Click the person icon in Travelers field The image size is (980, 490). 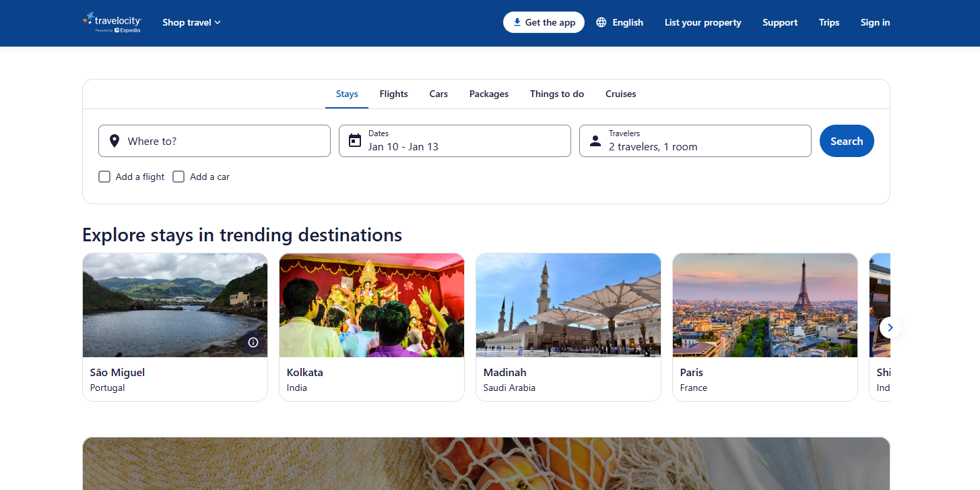pos(595,141)
